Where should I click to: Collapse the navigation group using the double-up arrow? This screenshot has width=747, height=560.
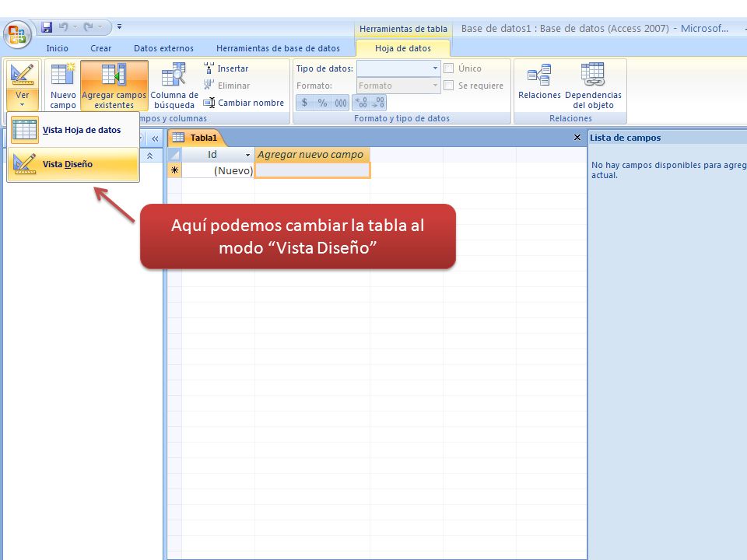click(x=149, y=156)
